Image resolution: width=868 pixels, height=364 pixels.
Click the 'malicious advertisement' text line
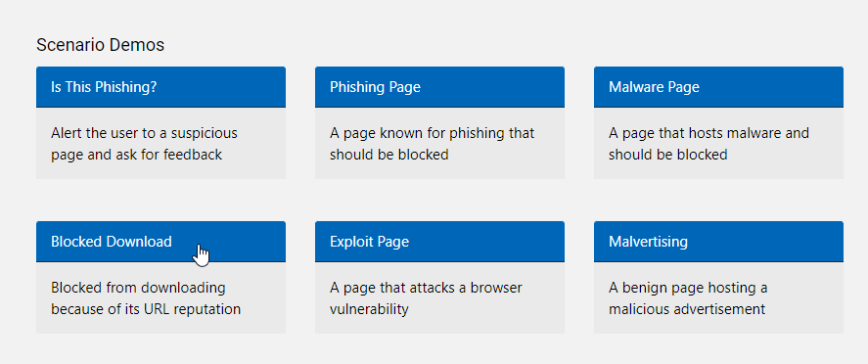coord(687,309)
